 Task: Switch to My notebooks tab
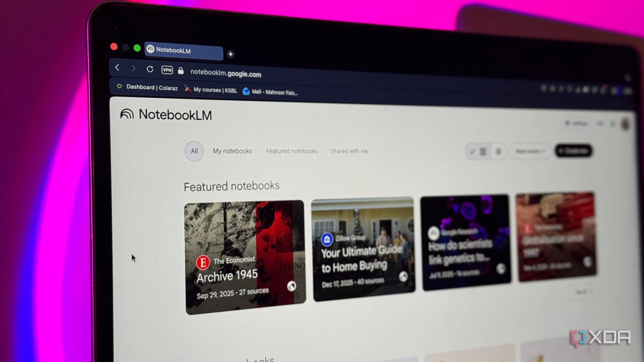(233, 151)
